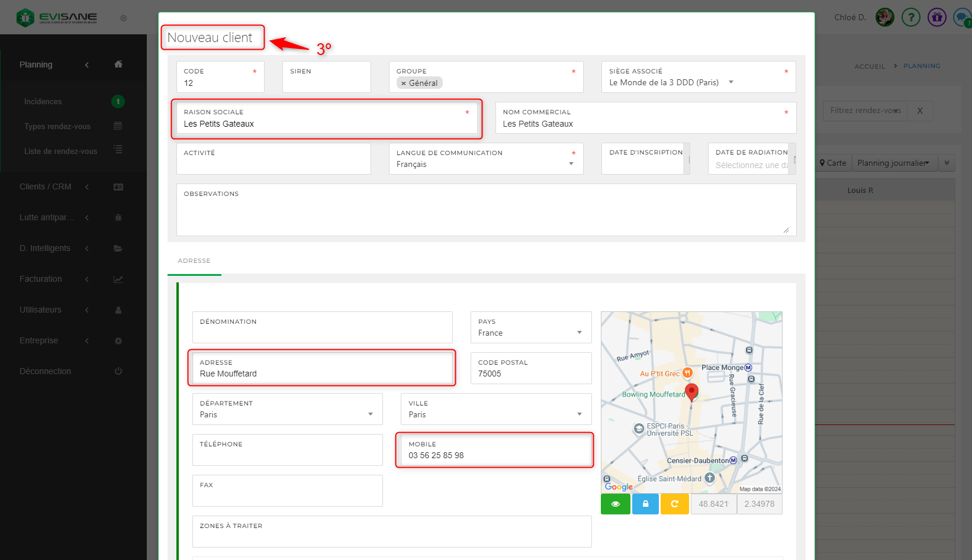This screenshot has height=560, width=972.
Task: Click the Evisane logo
Action: pyautogui.click(x=57, y=18)
